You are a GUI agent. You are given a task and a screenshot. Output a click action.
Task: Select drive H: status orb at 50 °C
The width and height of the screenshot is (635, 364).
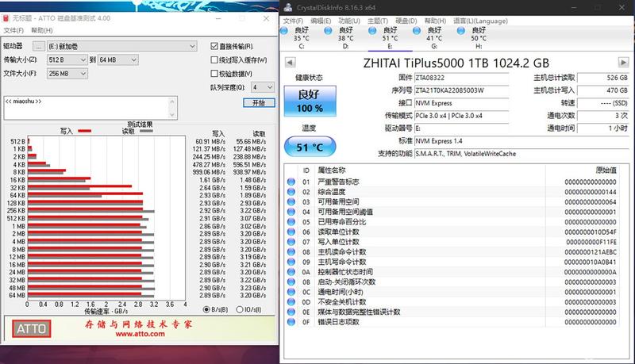[x=460, y=31]
